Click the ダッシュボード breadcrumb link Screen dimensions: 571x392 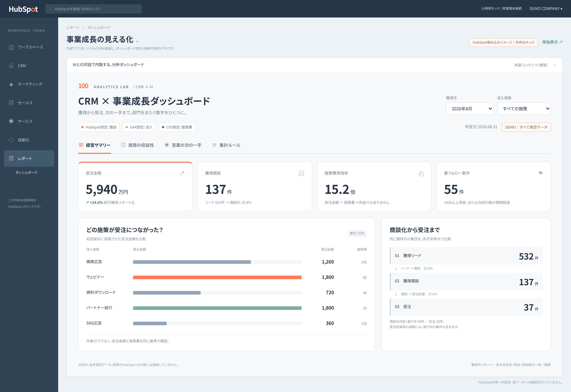click(99, 27)
